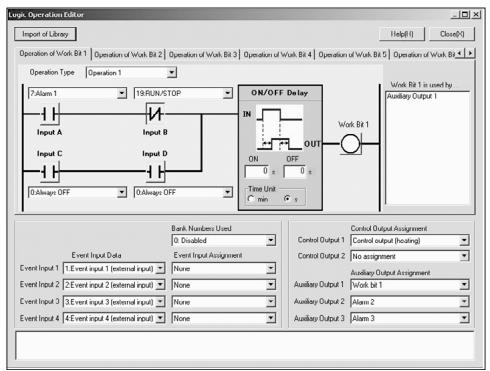Switch to the partially hidden sixth Work Bit tab
Image resolution: width=490 pixels, height=371 pixels.
point(423,55)
